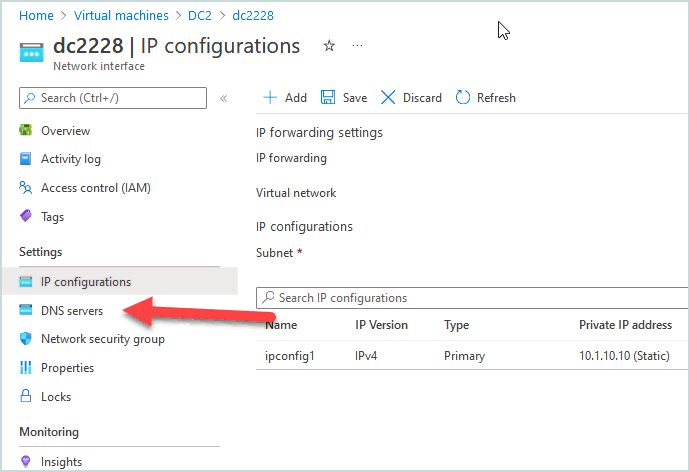690x472 pixels.
Task: Select IP configurations in the Settings menu
Action: coord(120,282)
